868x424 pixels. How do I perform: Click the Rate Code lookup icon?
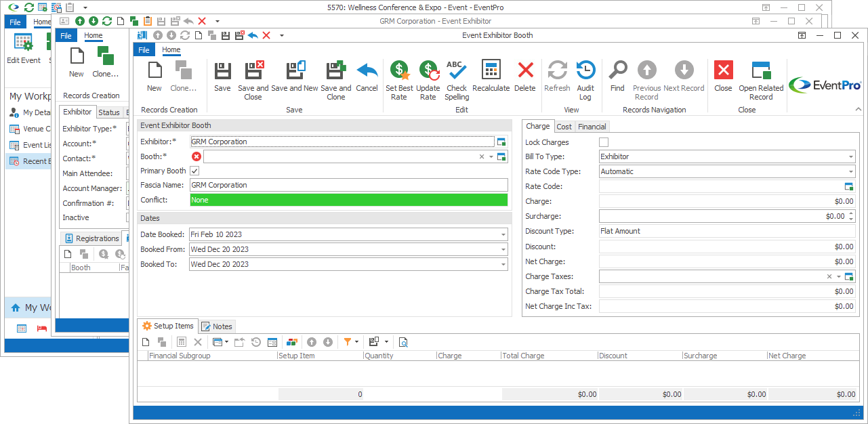click(849, 186)
